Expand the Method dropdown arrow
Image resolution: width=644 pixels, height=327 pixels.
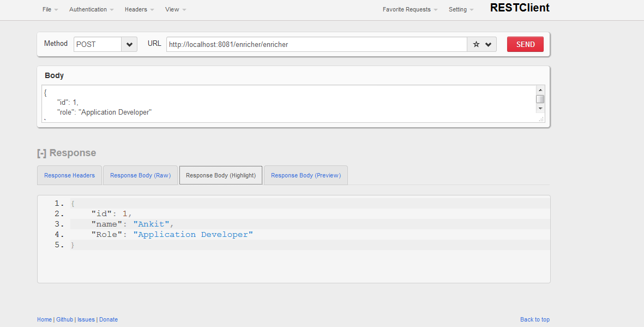[x=129, y=44]
